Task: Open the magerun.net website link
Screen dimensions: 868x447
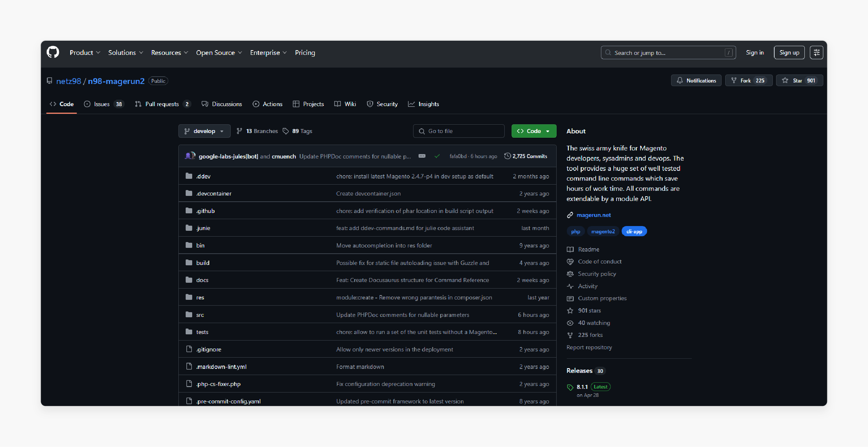Action: [x=594, y=215]
